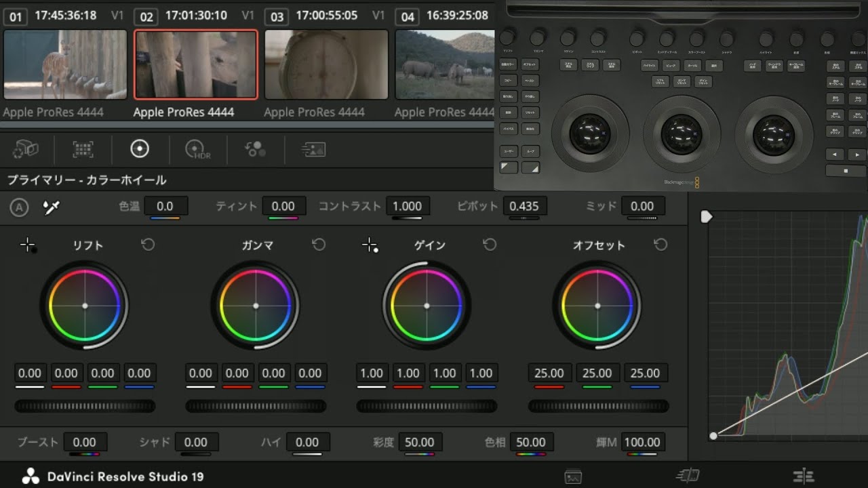The image size is (868, 488).
Task: Click the コントラスト value field showing 1.000
Action: coord(408,206)
